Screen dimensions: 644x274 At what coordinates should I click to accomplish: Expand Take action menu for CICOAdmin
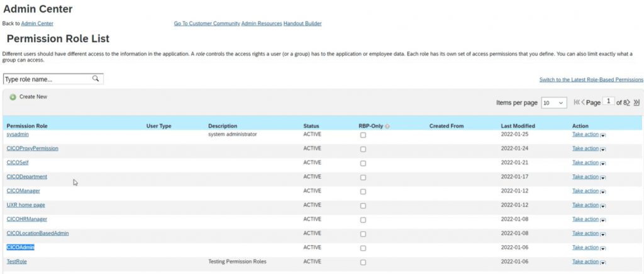589,248
